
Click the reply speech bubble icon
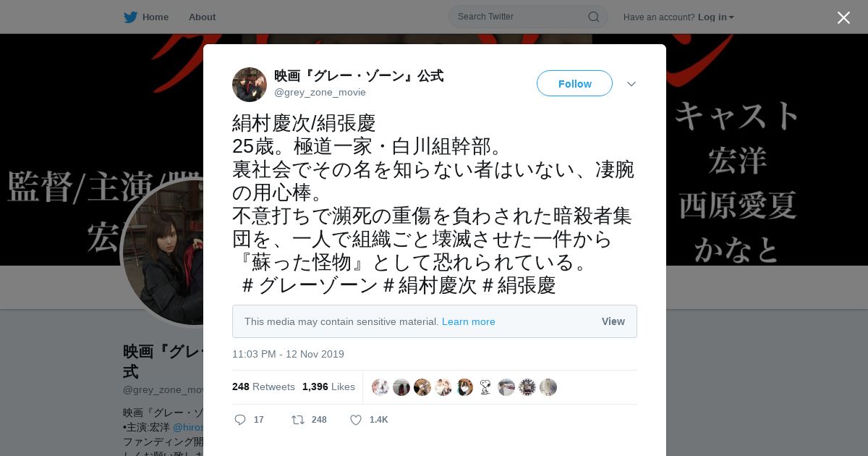click(240, 420)
